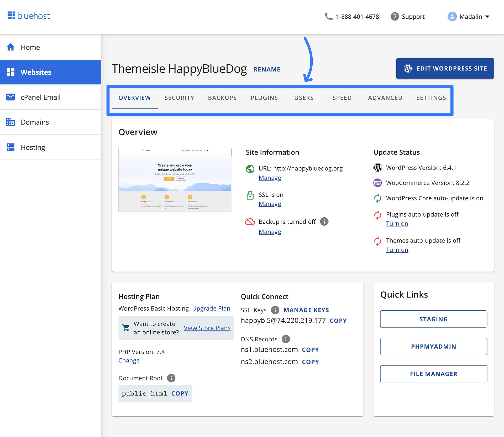Click the Madalin user avatar icon
Viewport: 504px width, 437px height.
[x=452, y=17]
